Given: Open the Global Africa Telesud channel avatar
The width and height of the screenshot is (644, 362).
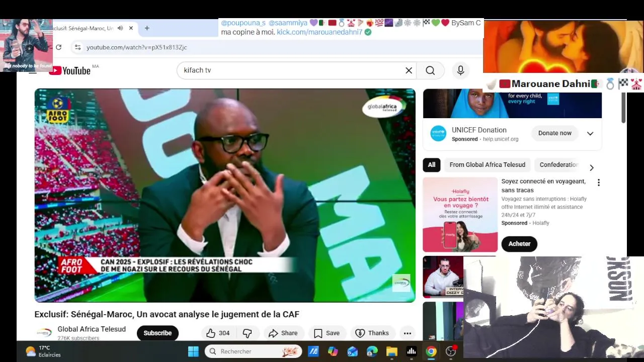Looking at the screenshot, I should click(x=44, y=333).
